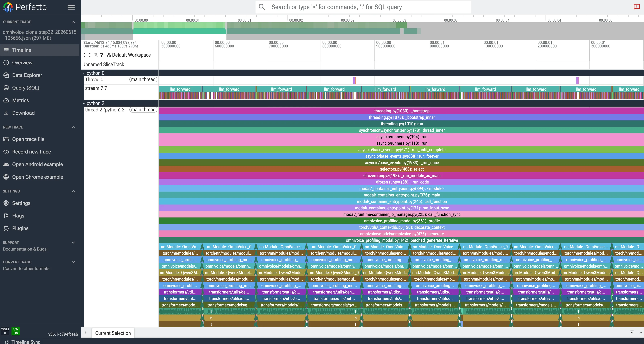Click the Open trace file folder icon
Screen dimensions: 644x344
click(x=6, y=139)
